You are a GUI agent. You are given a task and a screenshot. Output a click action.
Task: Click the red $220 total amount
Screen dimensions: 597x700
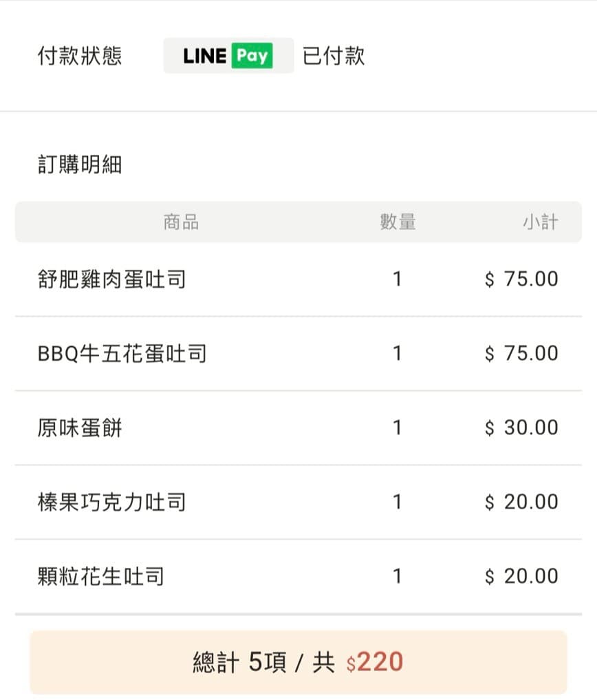tap(375, 662)
